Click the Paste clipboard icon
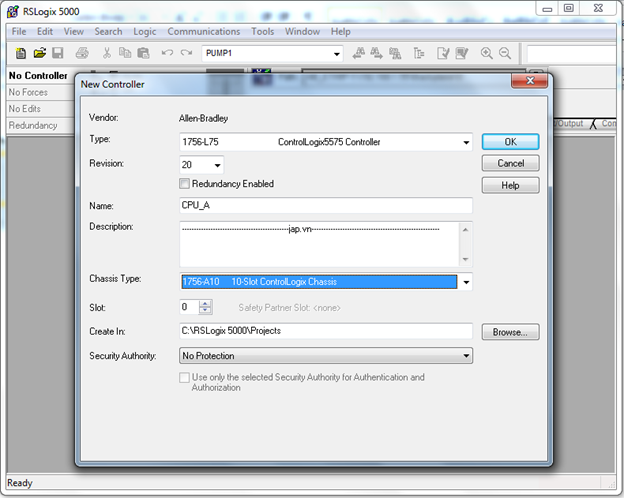This screenshot has height=498, width=624. coord(143,53)
